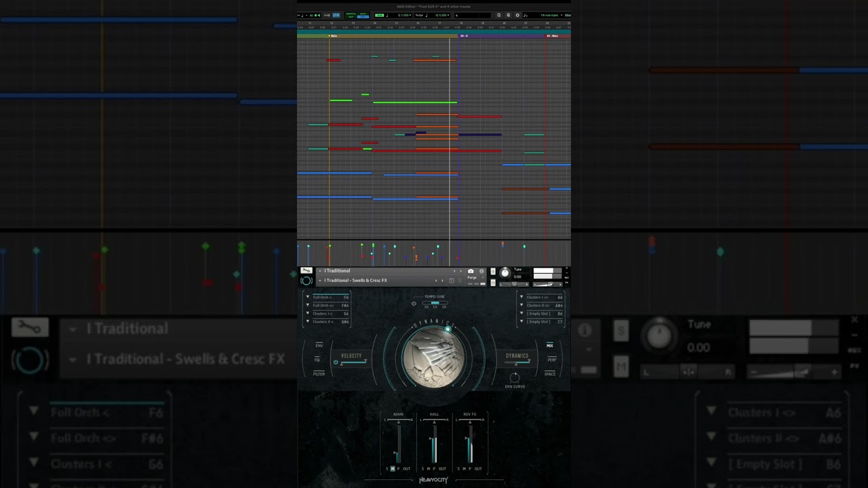This screenshot has width=868, height=488.
Task: Click the link tracks icon in toolbar
Action: pyautogui.click(x=327, y=15)
